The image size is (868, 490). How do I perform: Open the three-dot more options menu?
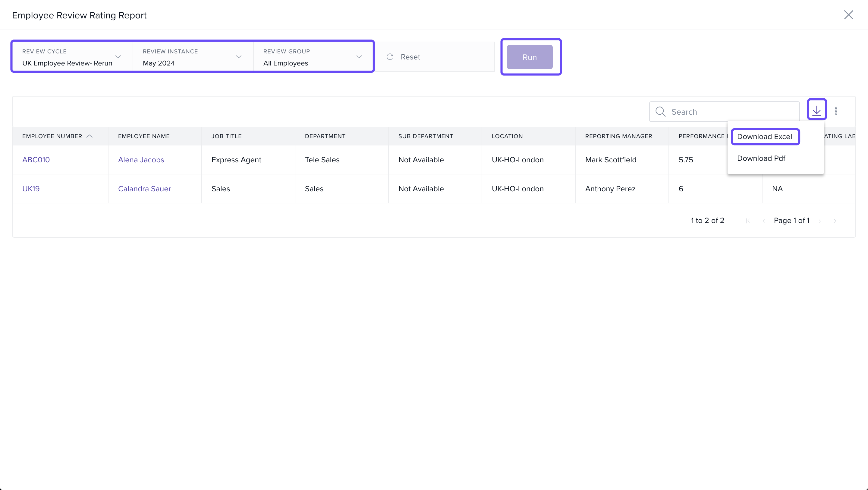pos(836,111)
